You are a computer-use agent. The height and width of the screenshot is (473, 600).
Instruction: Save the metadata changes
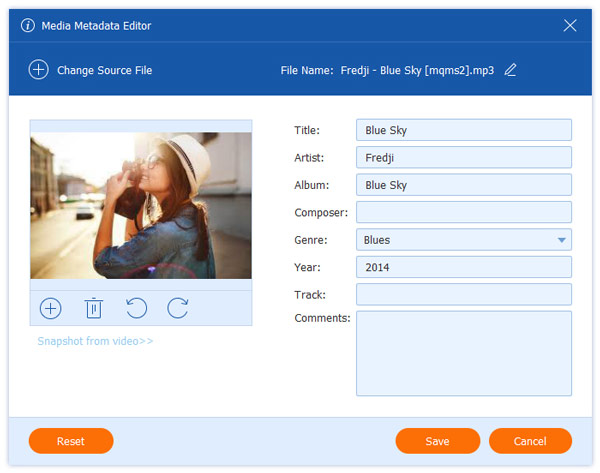[x=437, y=441]
